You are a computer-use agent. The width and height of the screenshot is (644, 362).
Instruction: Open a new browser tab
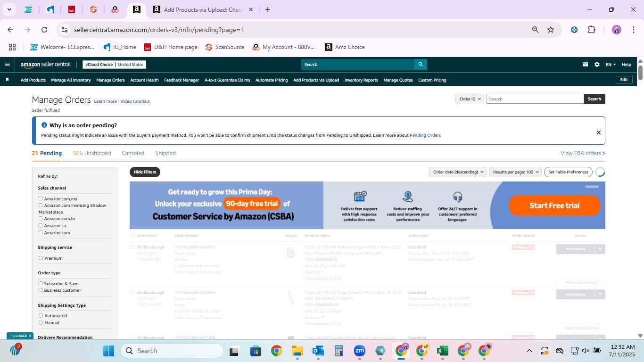coord(268,9)
